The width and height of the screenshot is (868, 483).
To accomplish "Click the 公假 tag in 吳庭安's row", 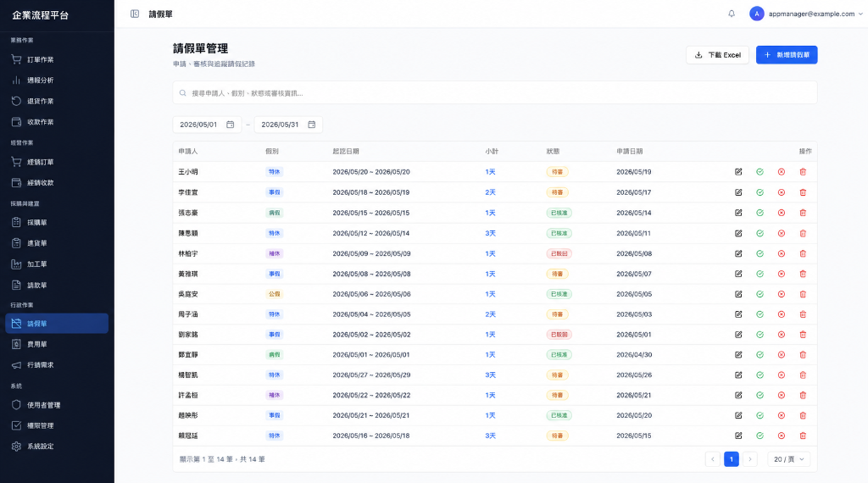I will click(275, 294).
